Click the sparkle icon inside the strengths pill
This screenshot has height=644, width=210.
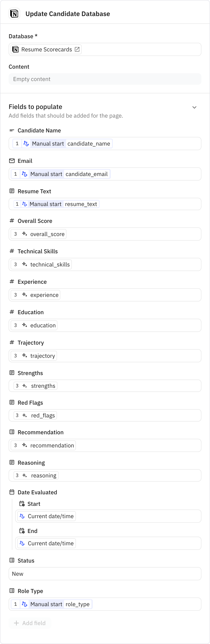click(x=24, y=386)
